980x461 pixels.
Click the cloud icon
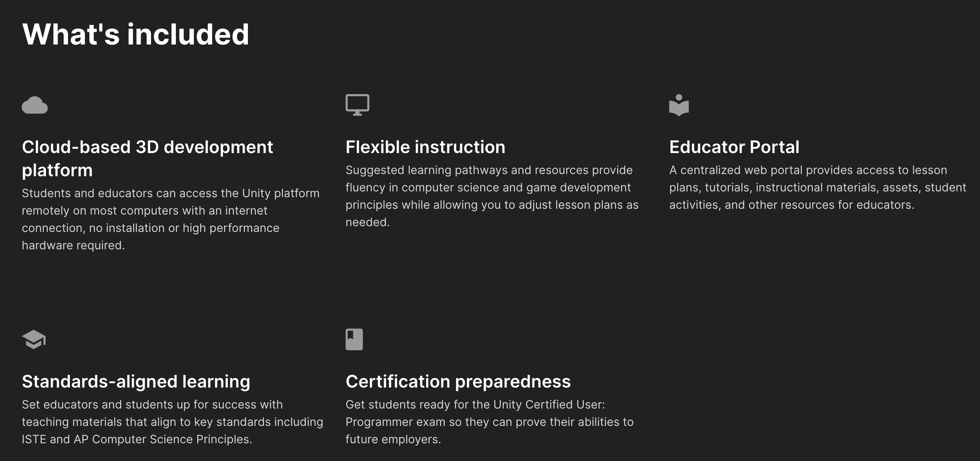35,105
